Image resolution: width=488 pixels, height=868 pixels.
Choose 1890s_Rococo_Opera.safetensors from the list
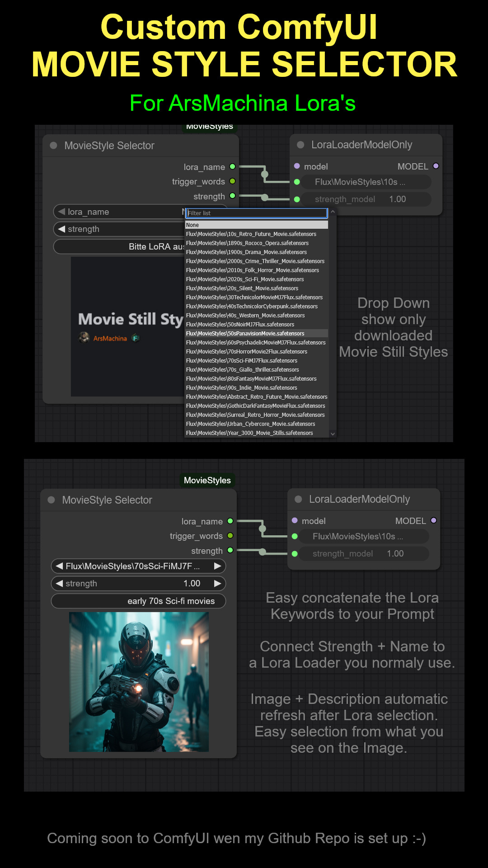[257, 243]
